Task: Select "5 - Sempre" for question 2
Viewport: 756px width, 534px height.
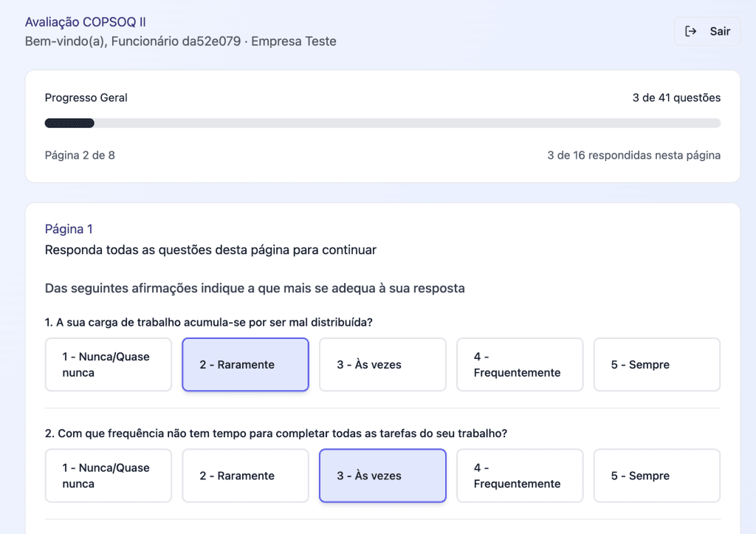Action: point(656,476)
